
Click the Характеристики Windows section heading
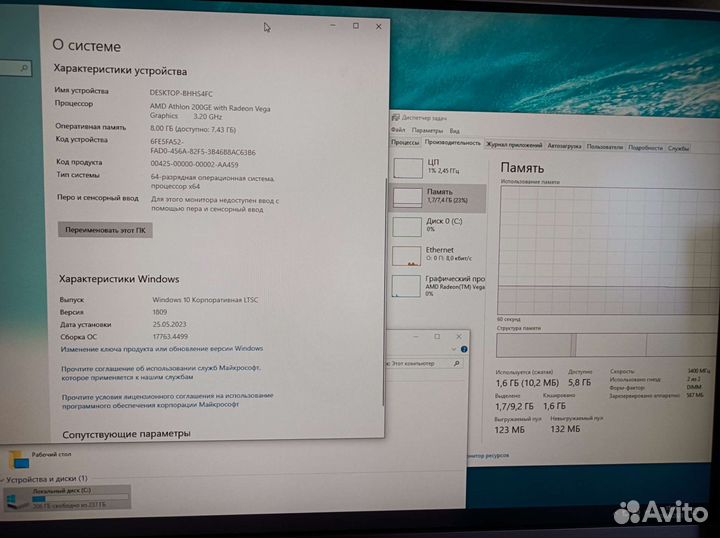119,279
